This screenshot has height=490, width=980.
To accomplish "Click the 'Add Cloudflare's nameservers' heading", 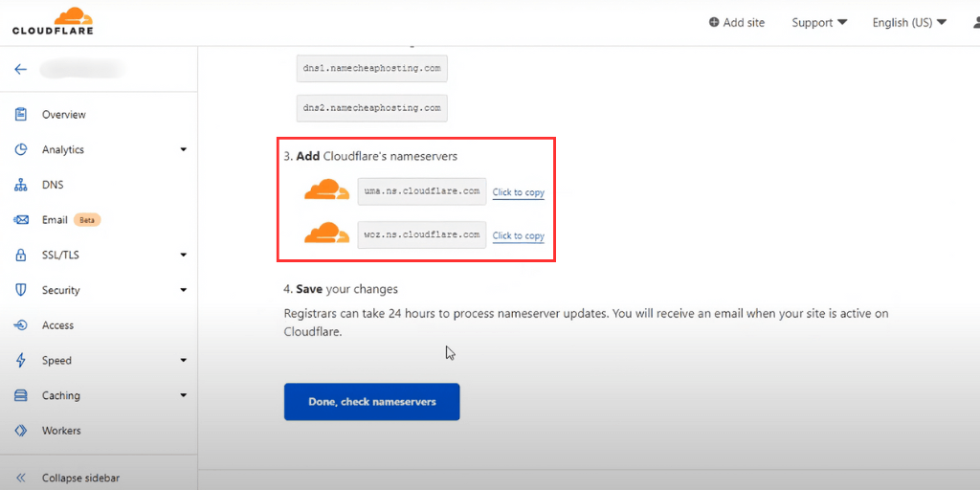I will [x=370, y=156].
